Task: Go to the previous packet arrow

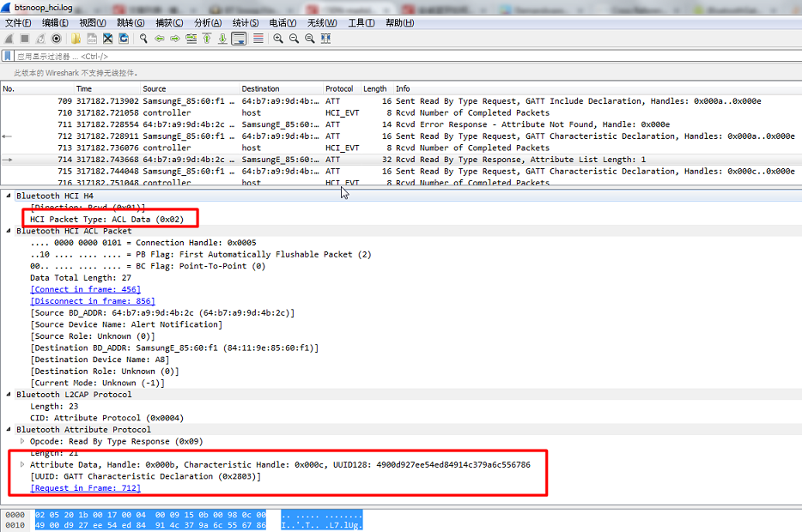Action: 160,39
